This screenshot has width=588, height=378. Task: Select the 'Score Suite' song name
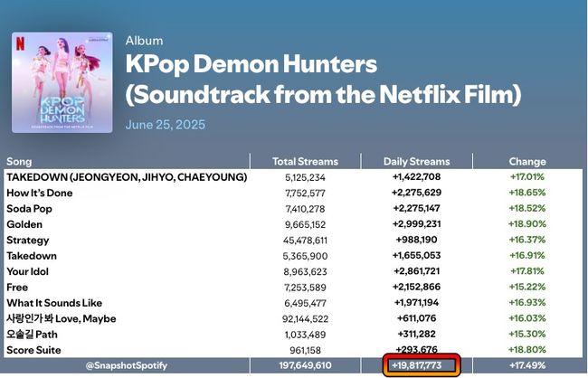[x=33, y=350]
